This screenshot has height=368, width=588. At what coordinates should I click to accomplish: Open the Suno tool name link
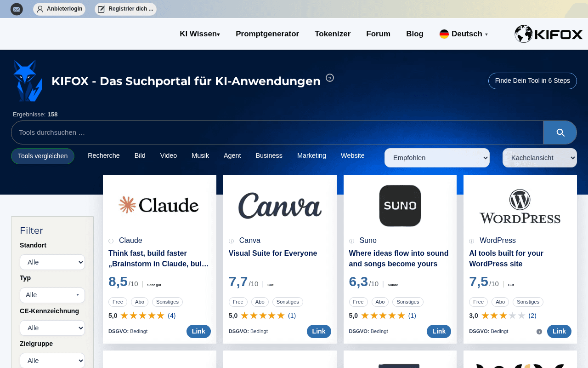(x=368, y=241)
